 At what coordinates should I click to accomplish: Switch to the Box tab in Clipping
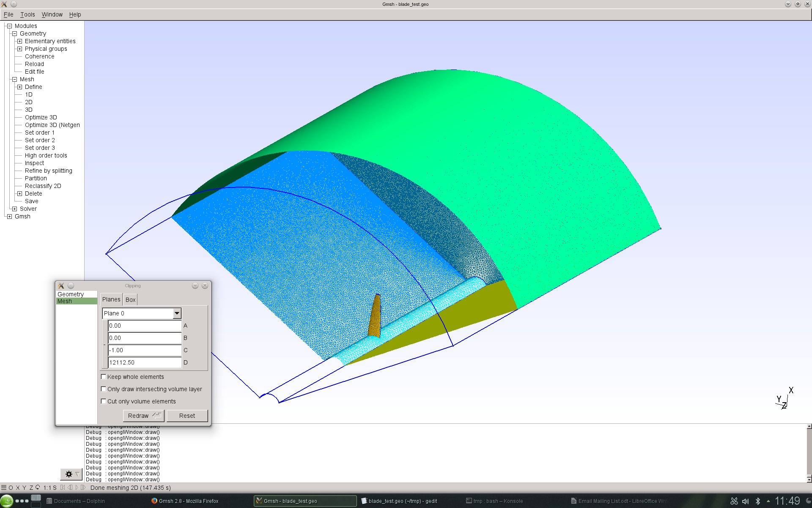130,300
